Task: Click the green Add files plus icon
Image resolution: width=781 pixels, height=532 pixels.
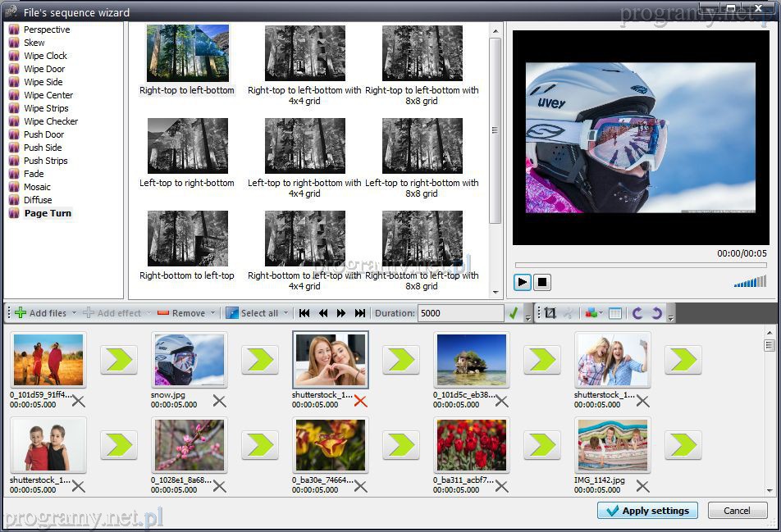Action: tap(21, 313)
